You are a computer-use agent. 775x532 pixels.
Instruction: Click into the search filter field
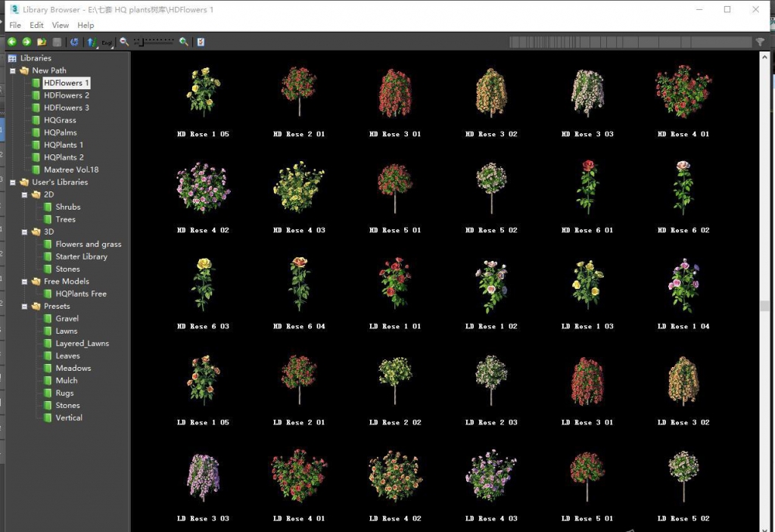coord(630,42)
